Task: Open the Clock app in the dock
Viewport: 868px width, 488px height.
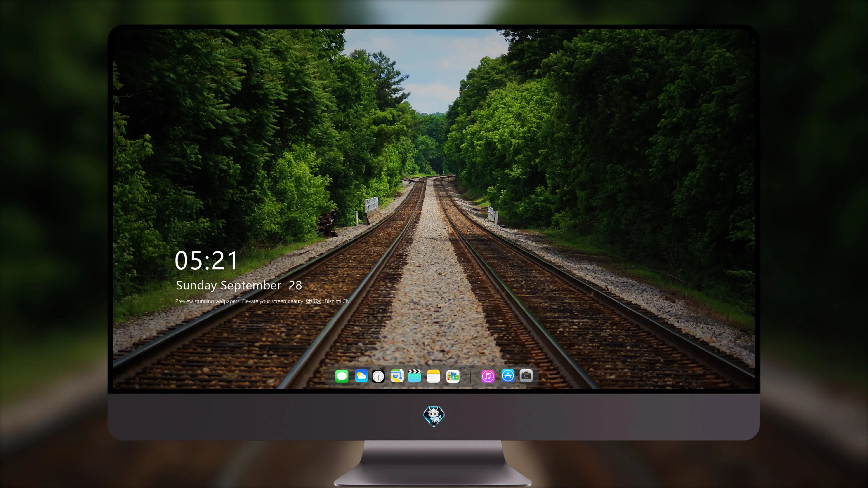Action: click(x=378, y=376)
